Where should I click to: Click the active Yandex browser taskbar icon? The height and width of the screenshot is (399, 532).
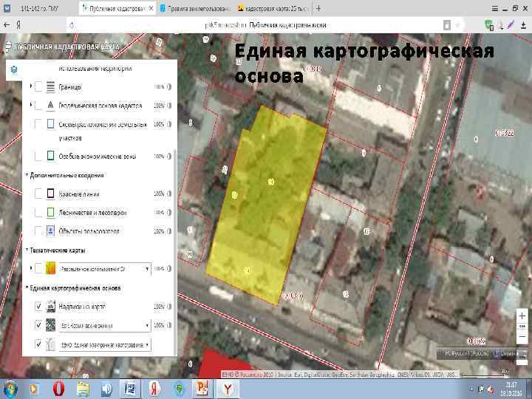pyautogui.click(x=228, y=389)
